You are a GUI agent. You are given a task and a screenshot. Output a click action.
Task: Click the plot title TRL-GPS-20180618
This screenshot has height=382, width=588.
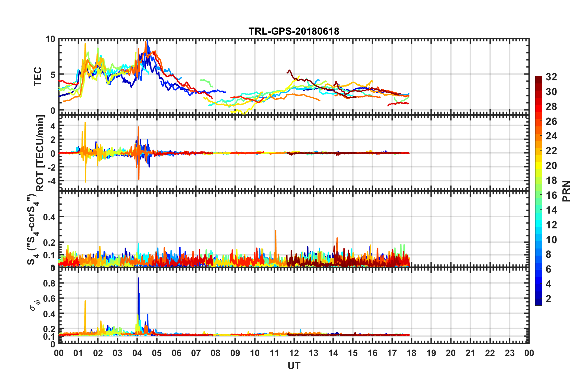(x=294, y=31)
